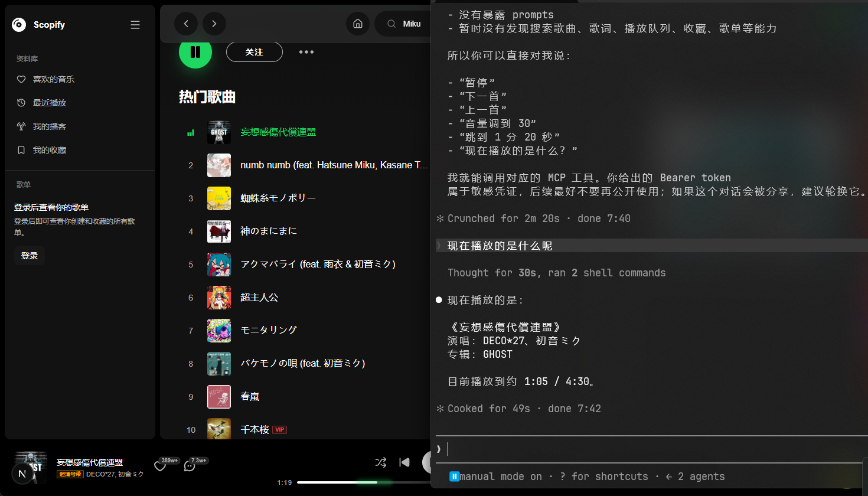
Task: Like the current song with heart icon
Action: point(160,466)
